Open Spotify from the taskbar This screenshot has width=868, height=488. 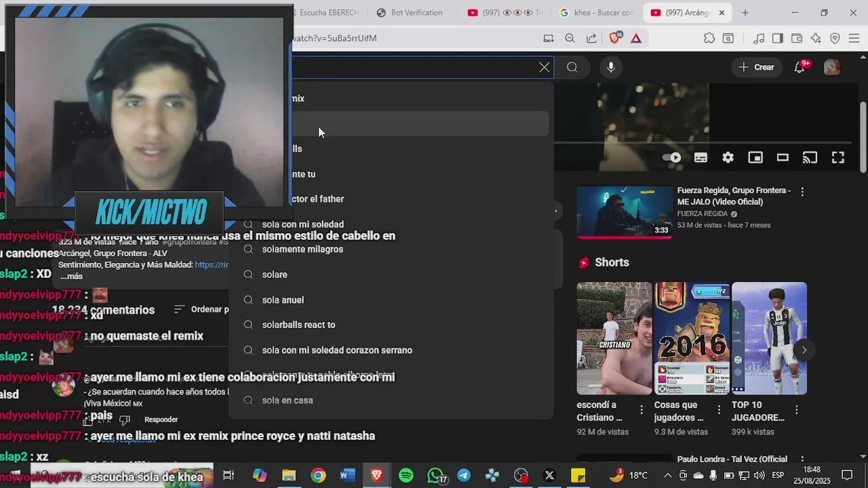[x=406, y=475]
